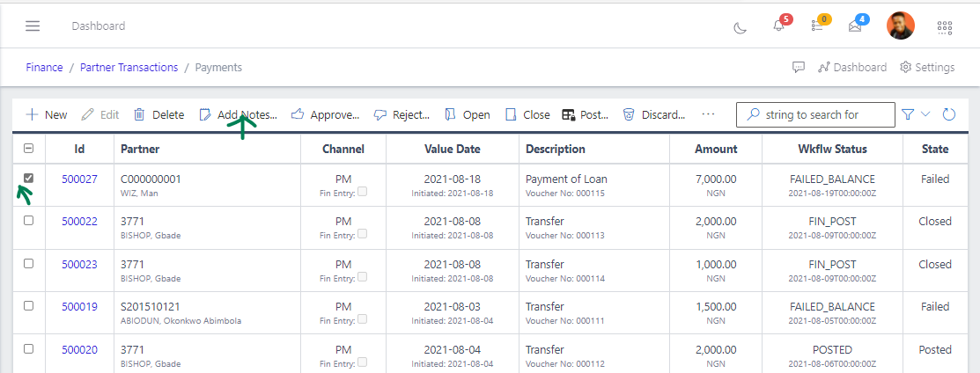Open task list icon with 0 badge
This screenshot has height=373, width=980.
pyautogui.click(x=817, y=26)
